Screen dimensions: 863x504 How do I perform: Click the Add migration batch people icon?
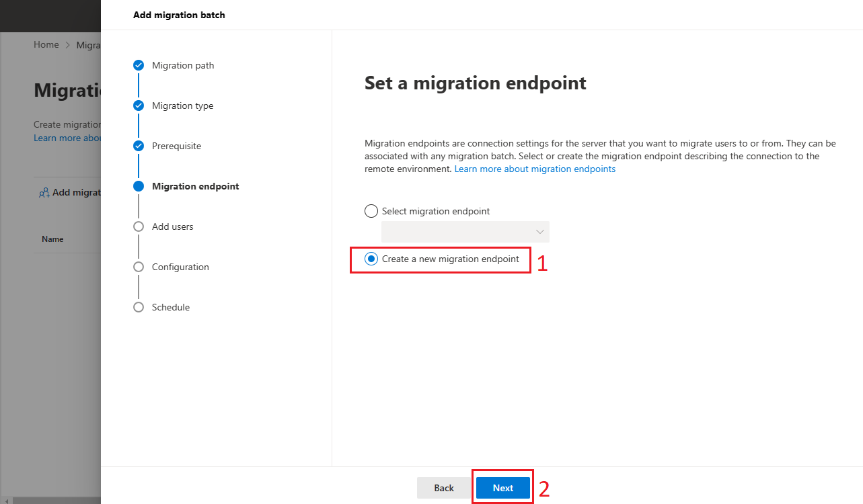tap(44, 193)
